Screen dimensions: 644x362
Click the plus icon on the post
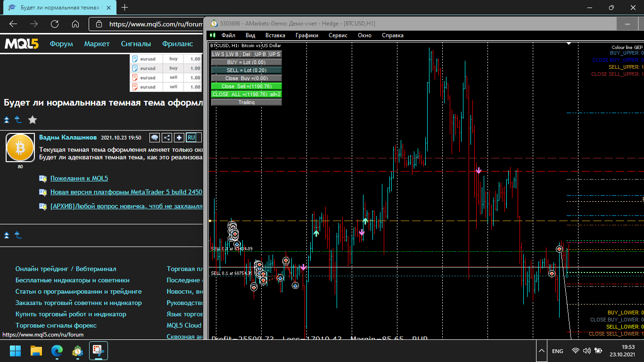point(179,138)
